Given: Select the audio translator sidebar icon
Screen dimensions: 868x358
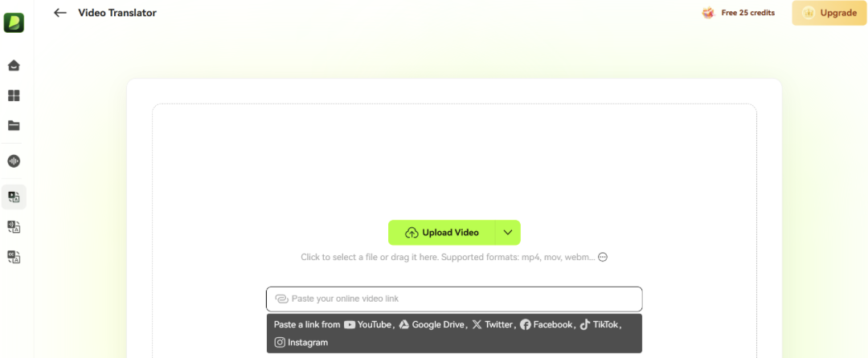Looking at the screenshot, I should pyautogui.click(x=14, y=226).
